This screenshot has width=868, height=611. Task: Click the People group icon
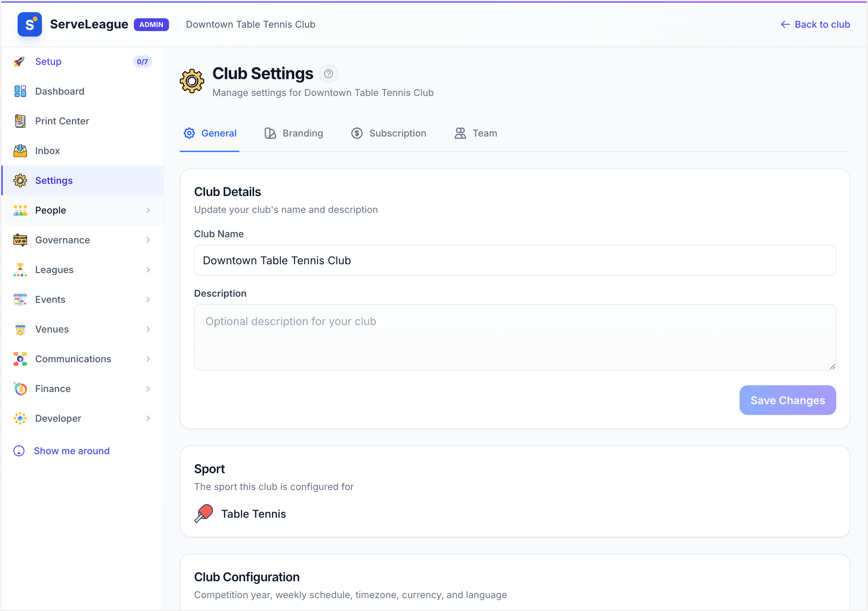[x=20, y=210]
